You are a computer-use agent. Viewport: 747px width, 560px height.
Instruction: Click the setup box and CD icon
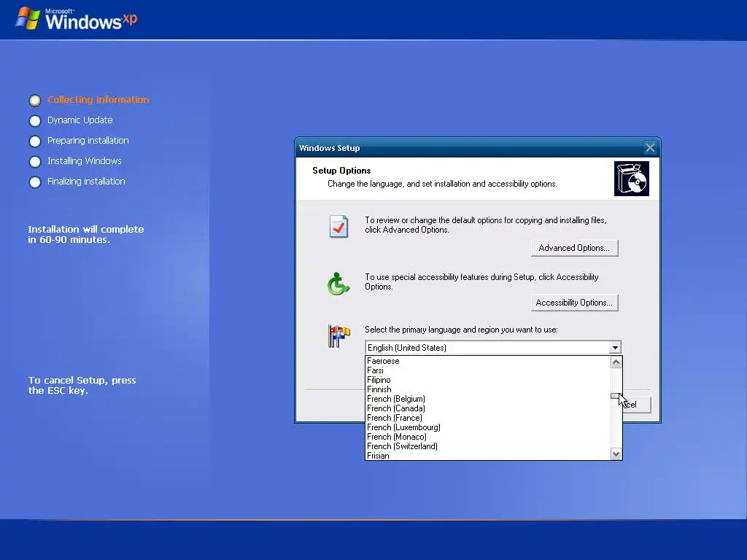click(632, 179)
